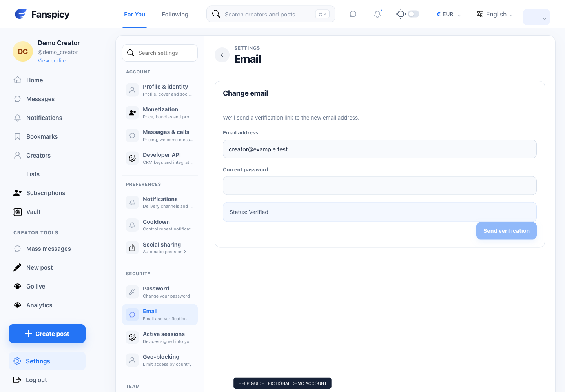Image resolution: width=565 pixels, height=392 pixels.
Task: Open Cooldown notification settings
Action: 160,225
